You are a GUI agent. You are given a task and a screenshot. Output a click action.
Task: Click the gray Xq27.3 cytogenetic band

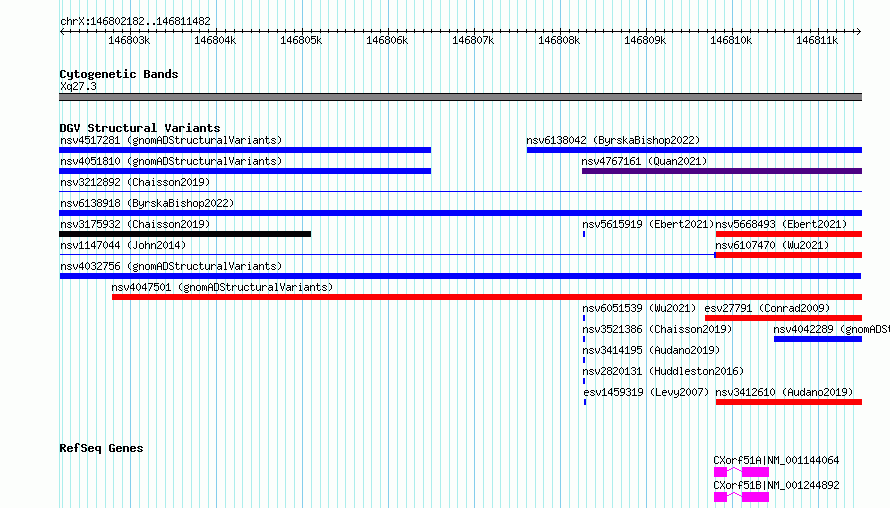(460, 97)
